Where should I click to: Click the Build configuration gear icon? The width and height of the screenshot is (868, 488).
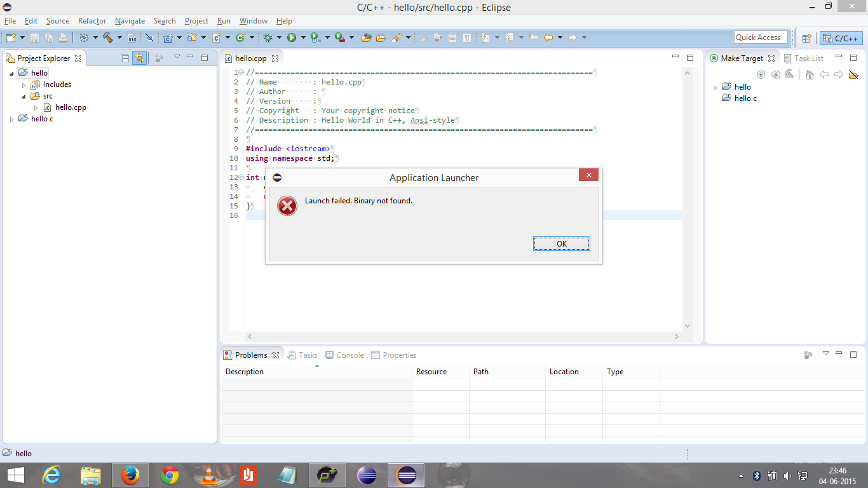pyautogui.click(x=84, y=38)
